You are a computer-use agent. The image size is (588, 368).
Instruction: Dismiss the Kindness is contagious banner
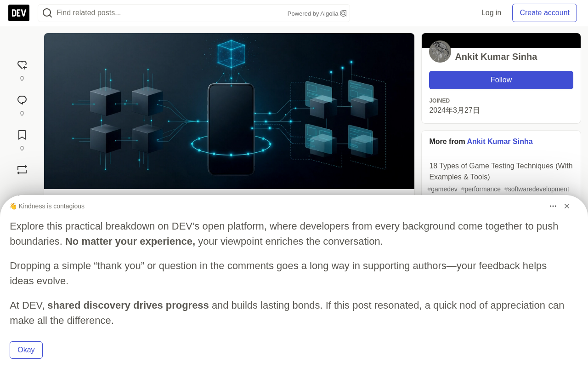(x=567, y=206)
